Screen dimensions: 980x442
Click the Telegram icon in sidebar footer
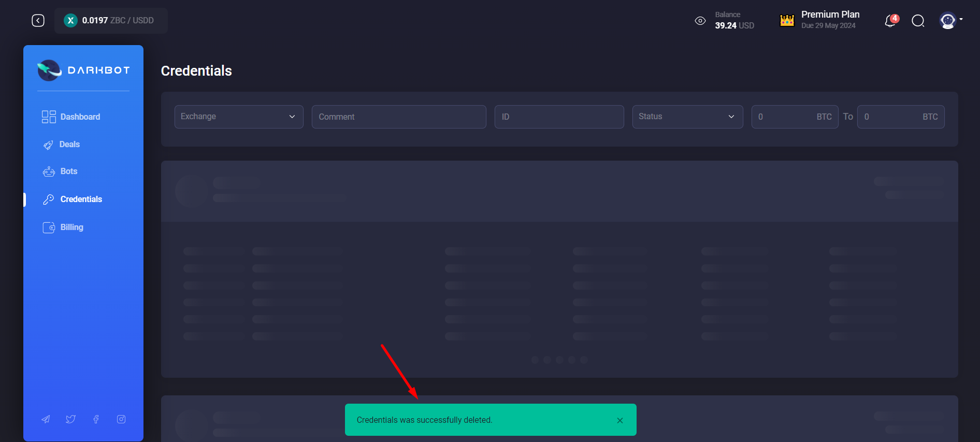(x=46, y=419)
